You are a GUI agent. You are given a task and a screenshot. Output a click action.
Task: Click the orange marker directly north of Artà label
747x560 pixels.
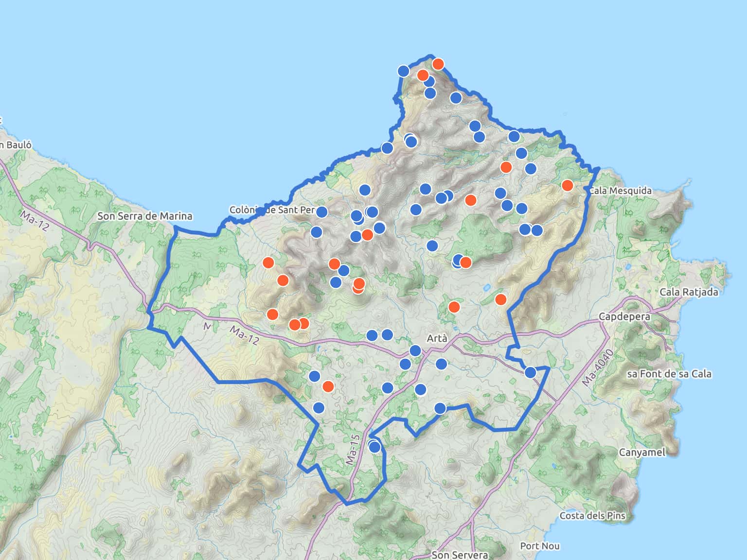pos(454,307)
